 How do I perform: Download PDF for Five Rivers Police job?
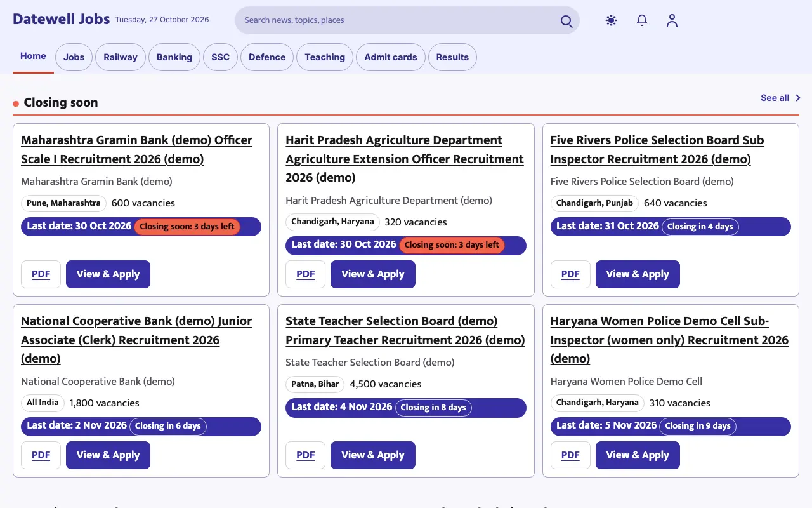tap(570, 274)
